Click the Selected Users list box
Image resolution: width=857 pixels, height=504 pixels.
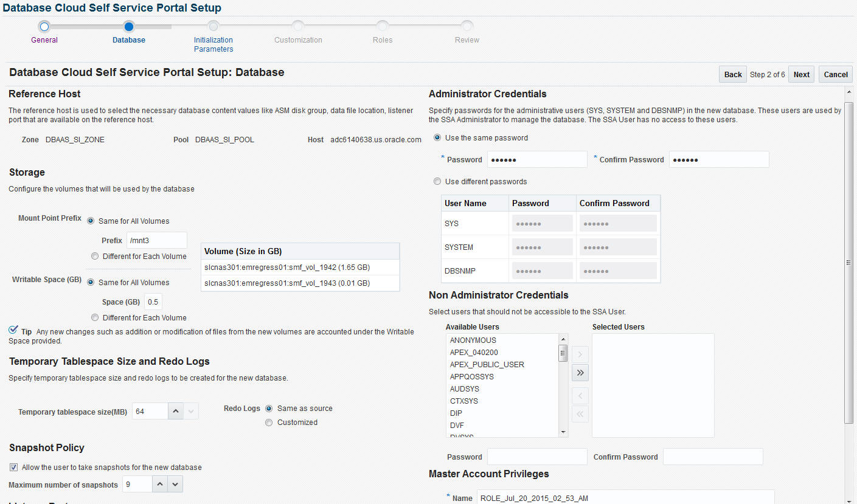pos(653,385)
